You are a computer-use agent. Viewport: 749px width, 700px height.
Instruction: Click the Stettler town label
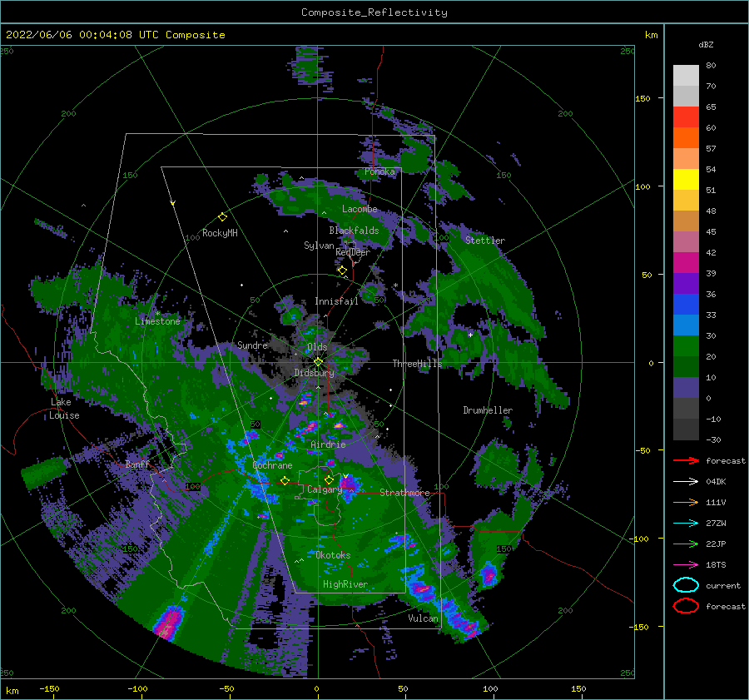pos(485,241)
